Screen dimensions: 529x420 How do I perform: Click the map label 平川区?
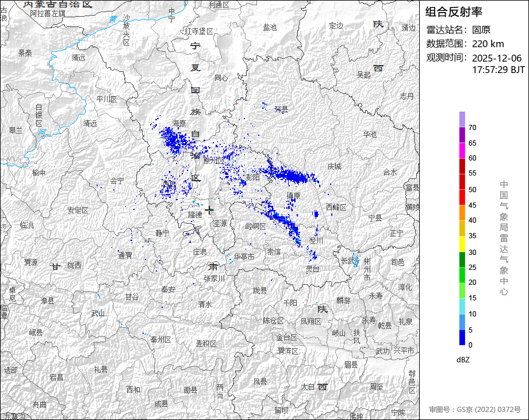click(x=106, y=99)
